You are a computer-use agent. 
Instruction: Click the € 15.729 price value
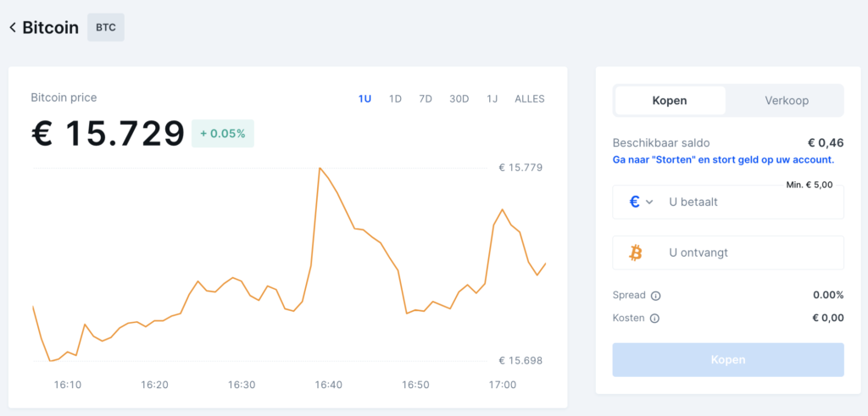click(x=108, y=134)
